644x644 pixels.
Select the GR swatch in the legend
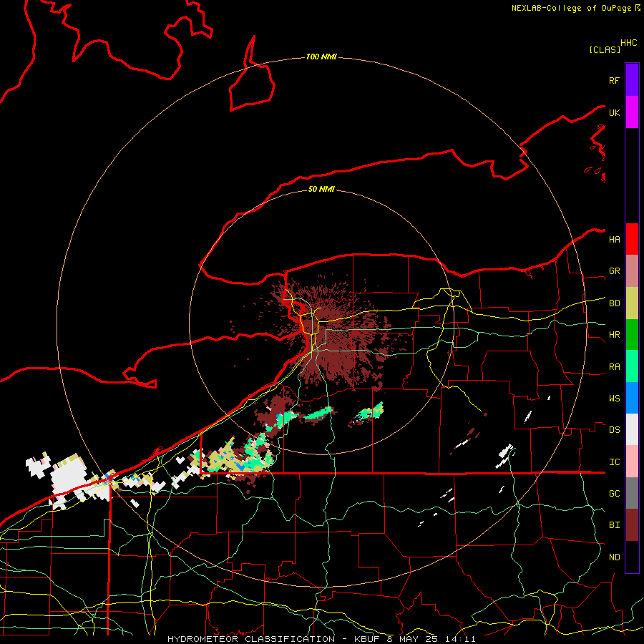coord(632,271)
